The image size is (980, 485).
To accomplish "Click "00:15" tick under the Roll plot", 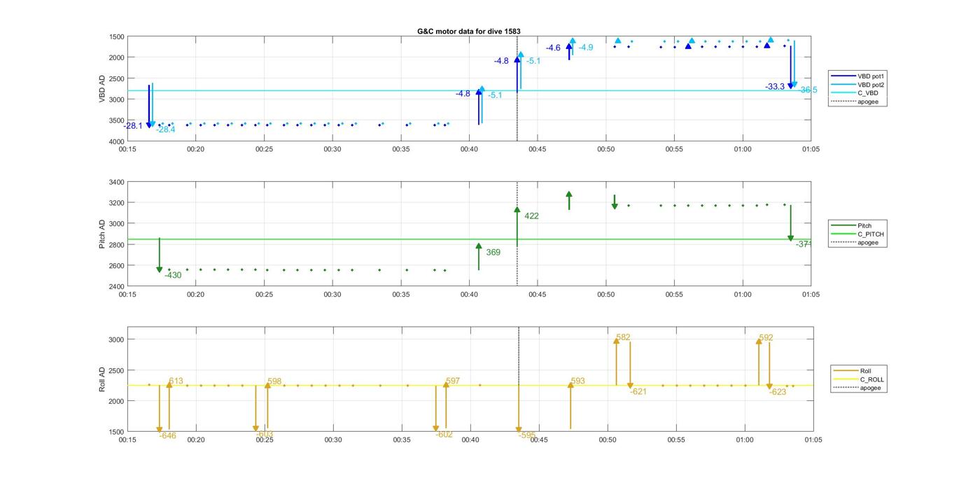I will (x=127, y=440).
